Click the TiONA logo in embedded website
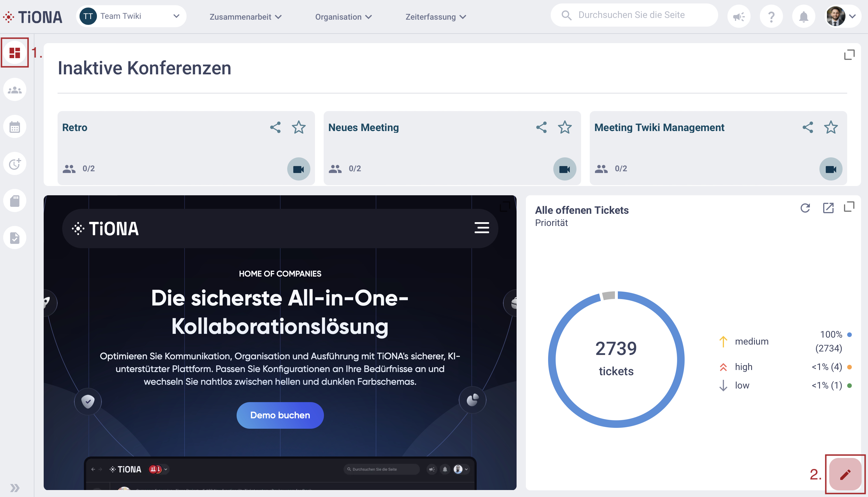The height and width of the screenshot is (497, 868). pos(105,228)
